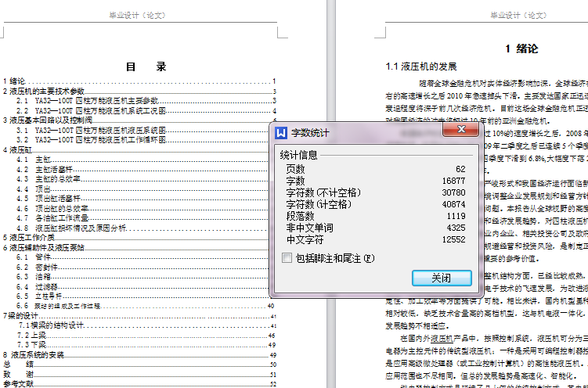Click the 非中文单词 4325 row
The height and width of the screenshot is (388, 588).
(x=376, y=228)
